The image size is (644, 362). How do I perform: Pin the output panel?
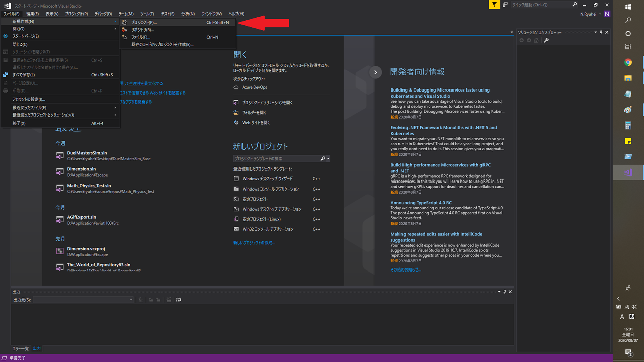point(505,292)
